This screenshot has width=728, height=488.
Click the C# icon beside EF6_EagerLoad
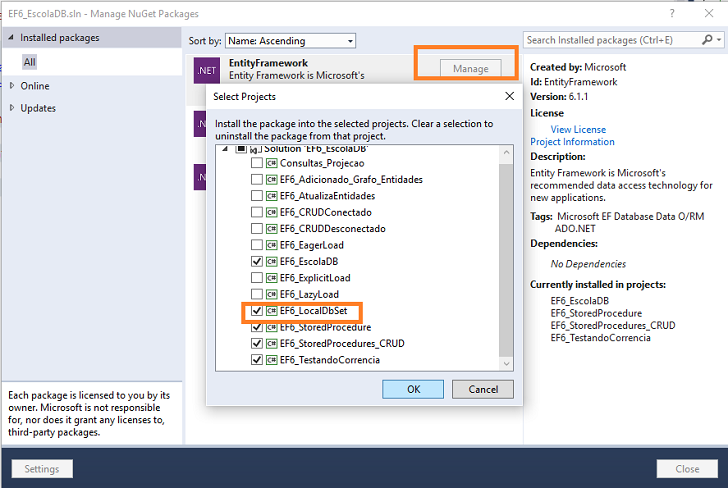[272, 245]
